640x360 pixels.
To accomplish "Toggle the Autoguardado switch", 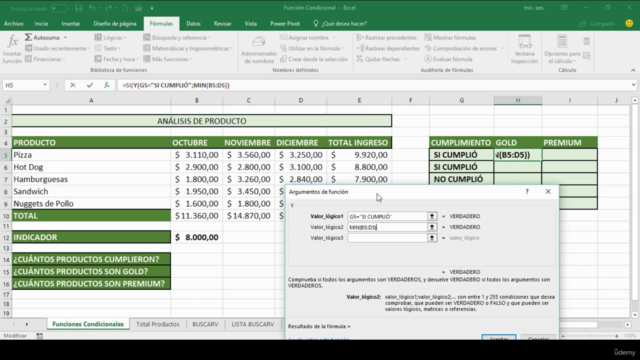I will (58, 8).
